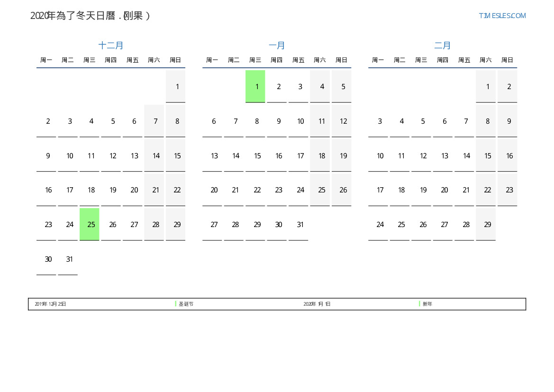
Task: Click the 十二月 month heading
Action: (111, 46)
